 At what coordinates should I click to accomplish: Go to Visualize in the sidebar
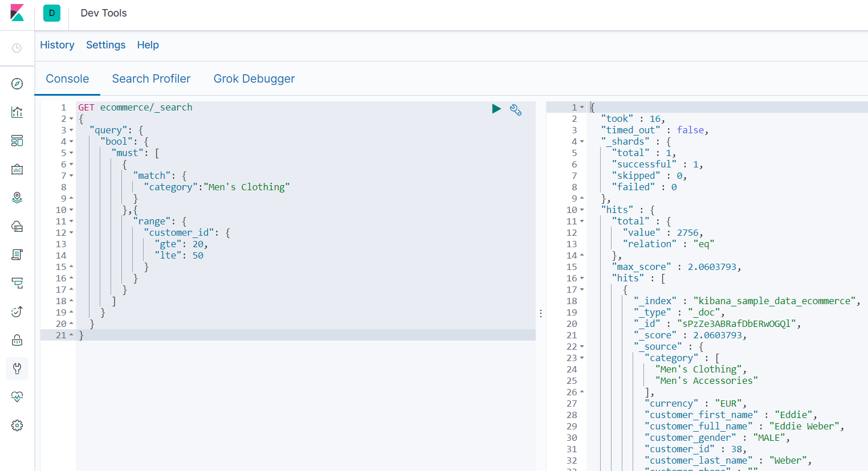[17, 112]
